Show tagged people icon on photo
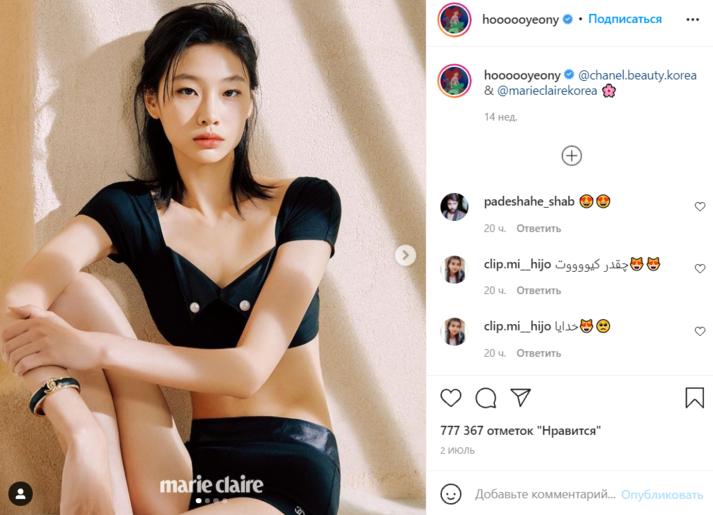 (x=20, y=494)
